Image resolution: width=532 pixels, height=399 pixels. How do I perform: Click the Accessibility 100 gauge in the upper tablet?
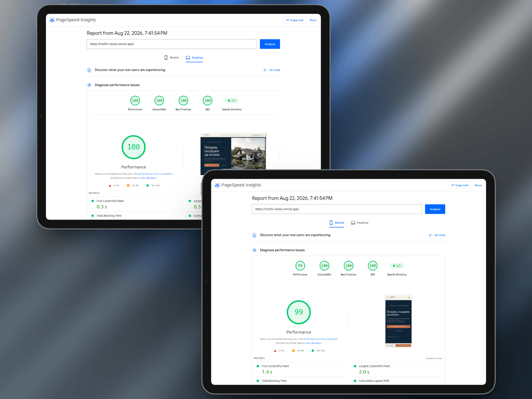pyautogui.click(x=159, y=101)
